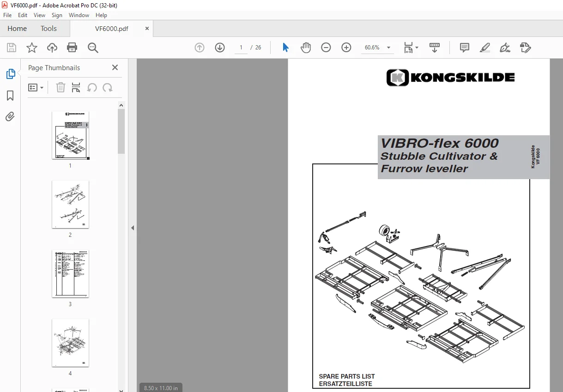Click the KONGSKILDE logo on page

coord(450,77)
